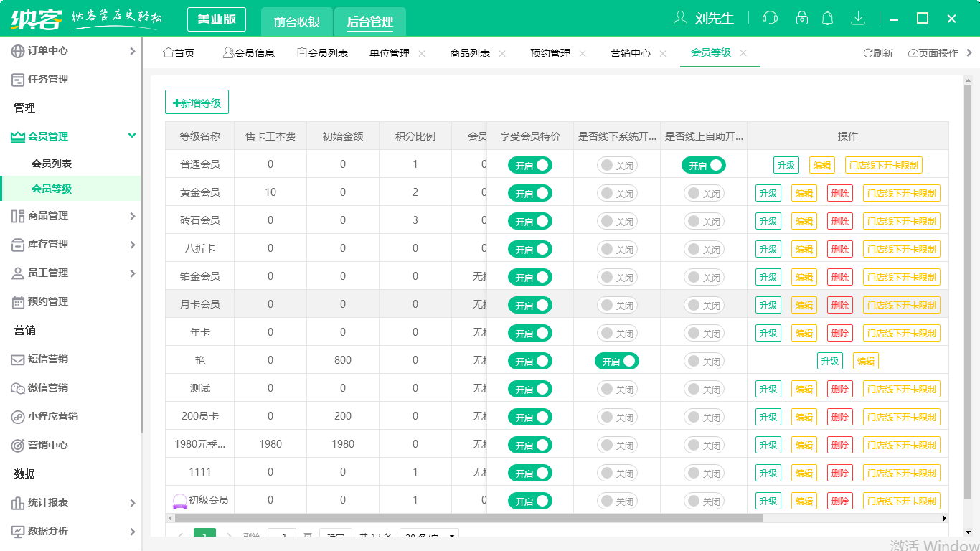
Task: Click the page number input field
Action: pos(281,534)
